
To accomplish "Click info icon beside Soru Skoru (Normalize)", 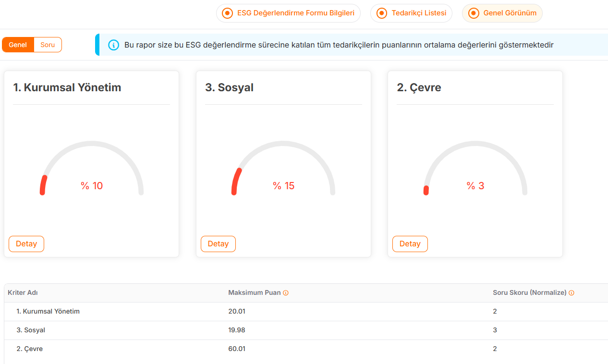I will 572,293.
